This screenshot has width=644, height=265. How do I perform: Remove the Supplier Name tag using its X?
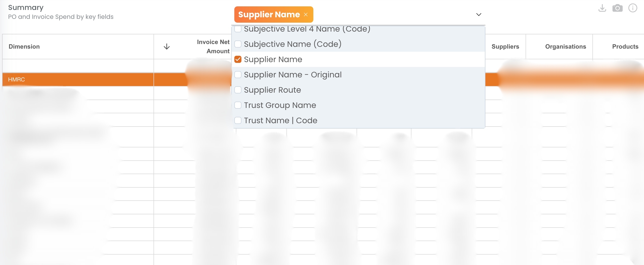[306, 15]
